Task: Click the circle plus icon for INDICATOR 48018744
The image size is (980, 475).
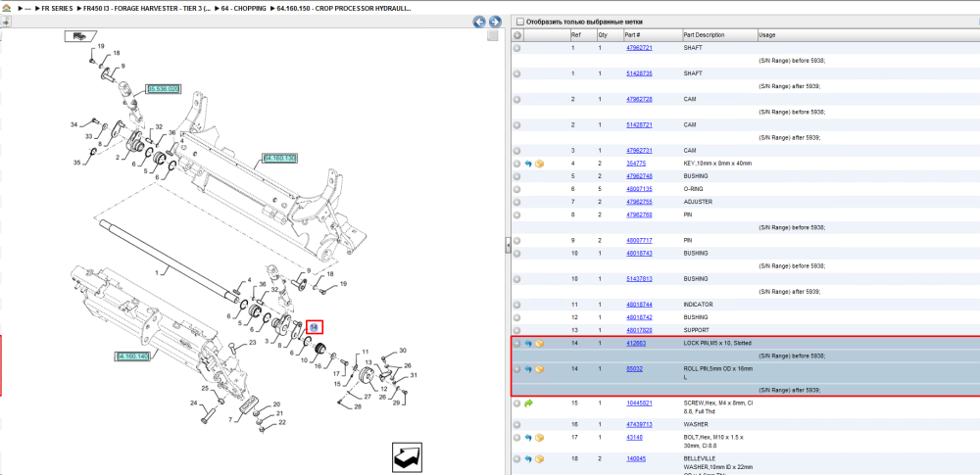Action: (x=516, y=305)
